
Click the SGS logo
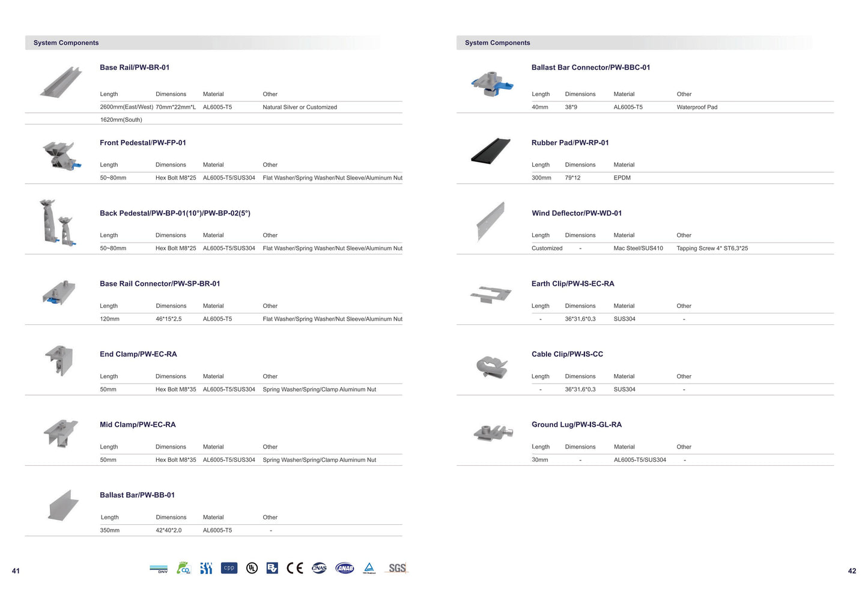coord(397,568)
